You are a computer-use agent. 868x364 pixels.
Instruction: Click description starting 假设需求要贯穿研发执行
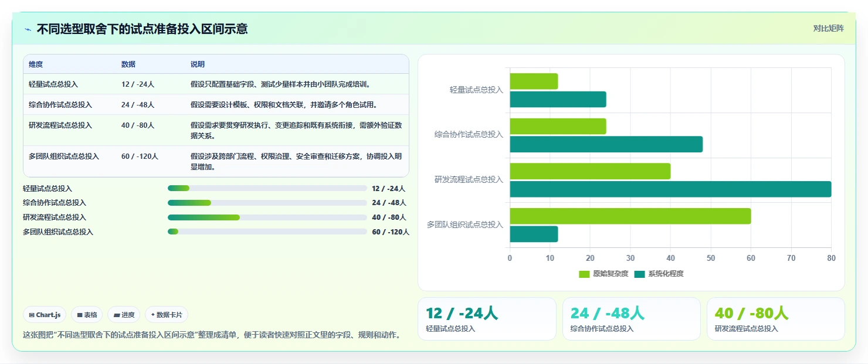coord(296,131)
